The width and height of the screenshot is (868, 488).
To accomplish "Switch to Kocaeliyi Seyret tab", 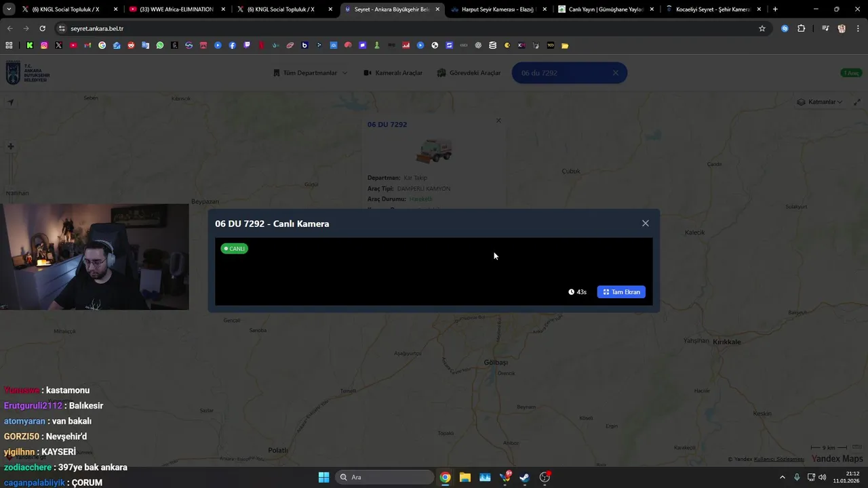I will (712, 9).
